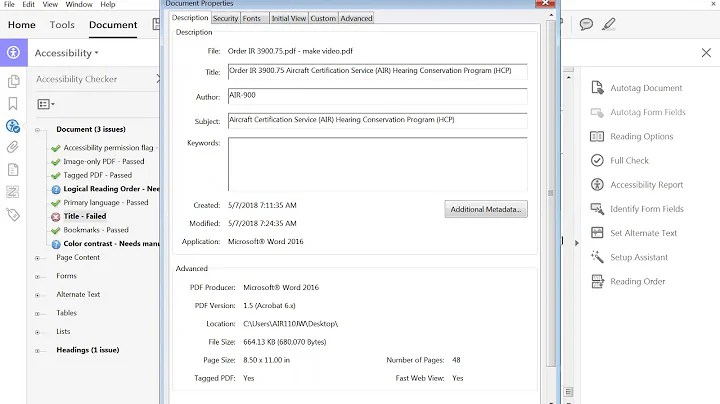Open the Accessibility Checker options menu
Image resolution: width=720 pixels, height=404 pixels.
click(45, 104)
